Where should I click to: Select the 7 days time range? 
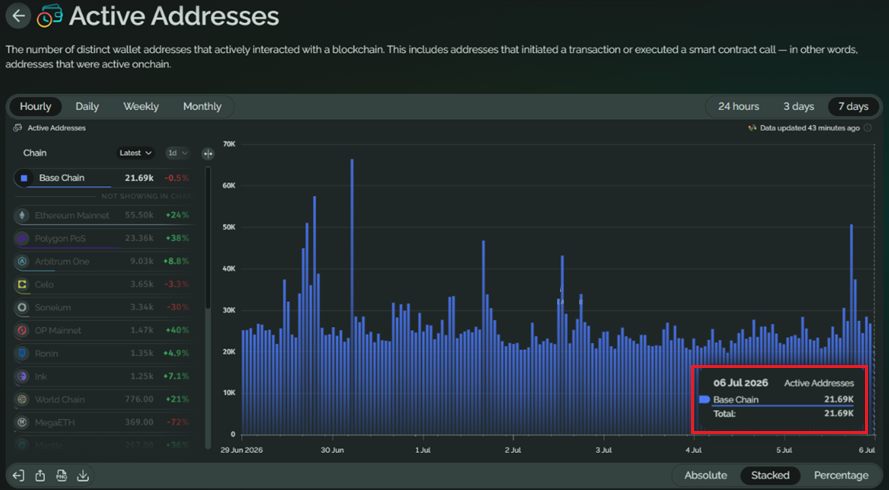(853, 107)
